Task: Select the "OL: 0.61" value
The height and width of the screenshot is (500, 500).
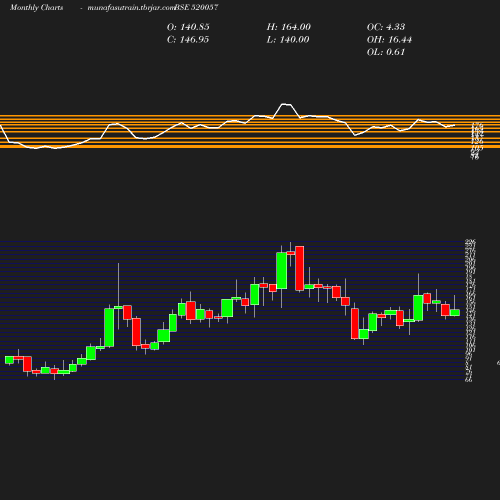Action: tap(386, 52)
